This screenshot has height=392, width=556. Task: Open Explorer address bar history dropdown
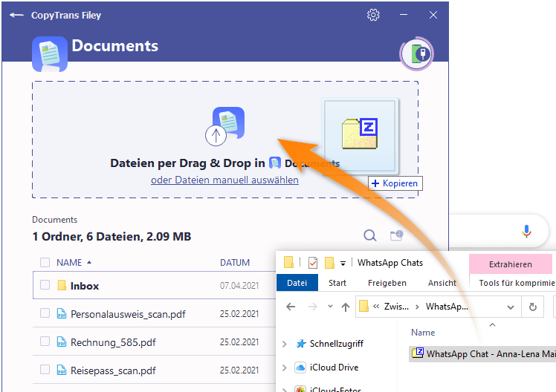510,307
